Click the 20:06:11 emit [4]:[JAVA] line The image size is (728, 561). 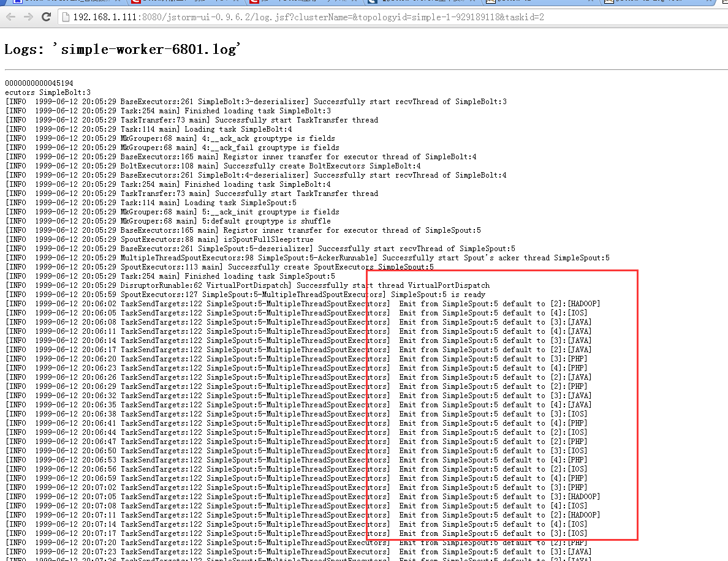point(298,331)
